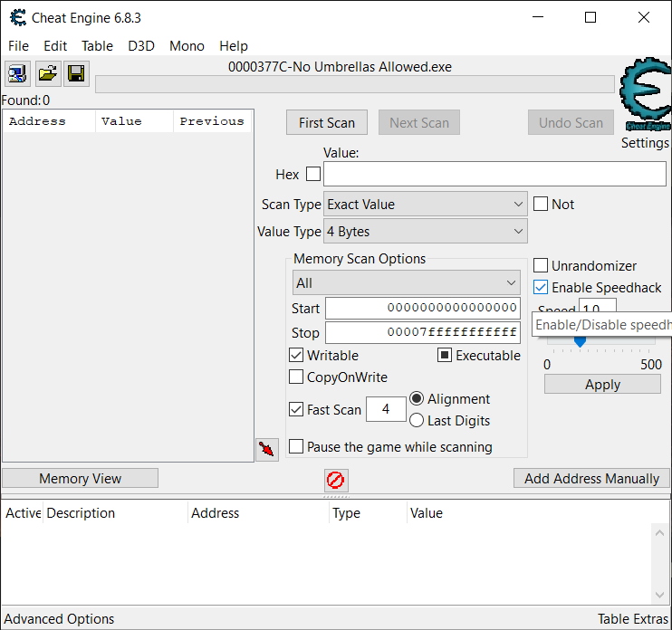Open the Table menu
672x630 pixels.
pyautogui.click(x=97, y=46)
